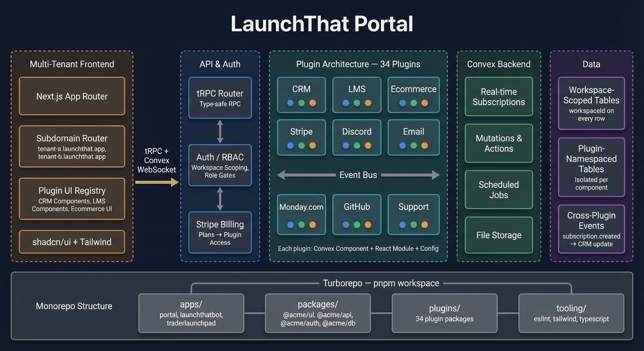The image size is (644, 351).
Task: Select the blue dot in GitHub plugin card
Action: (x=346, y=225)
